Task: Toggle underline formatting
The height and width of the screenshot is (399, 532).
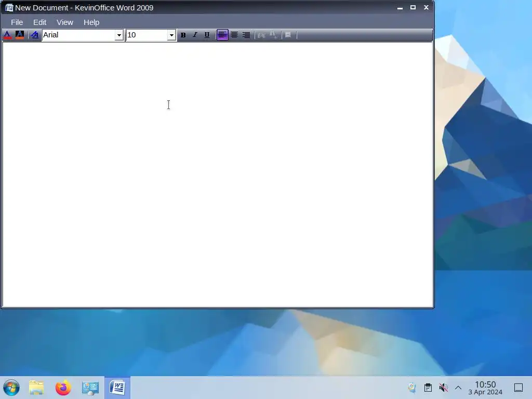Action: (207, 35)
